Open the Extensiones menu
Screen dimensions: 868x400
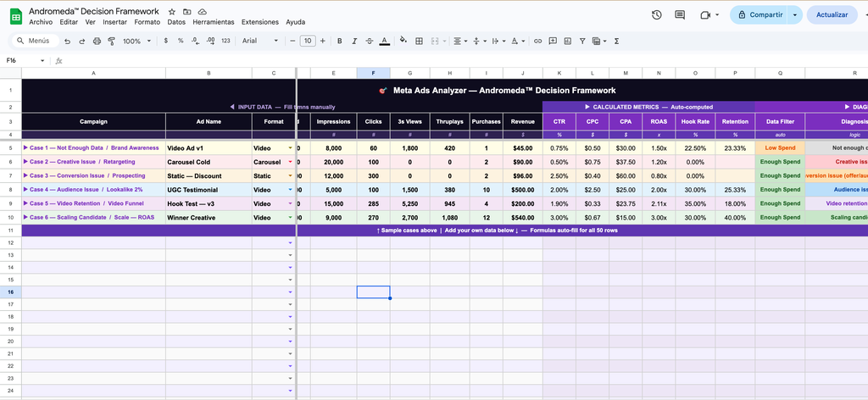(259, 22)
